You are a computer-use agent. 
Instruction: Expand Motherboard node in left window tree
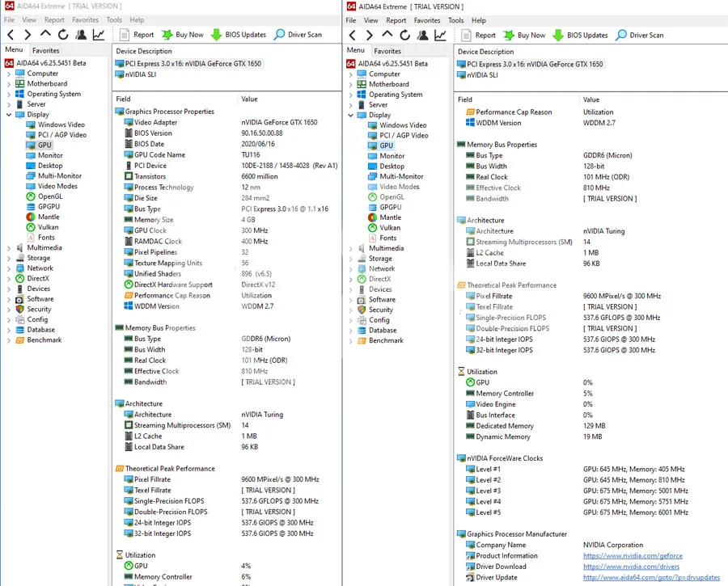[9, 83]
